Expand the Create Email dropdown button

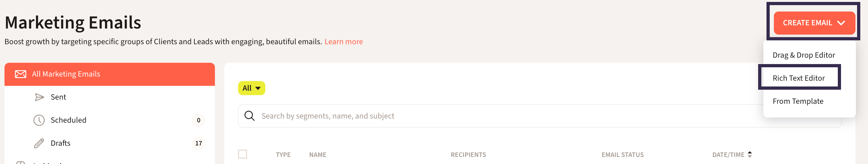(x=814, y=23)
